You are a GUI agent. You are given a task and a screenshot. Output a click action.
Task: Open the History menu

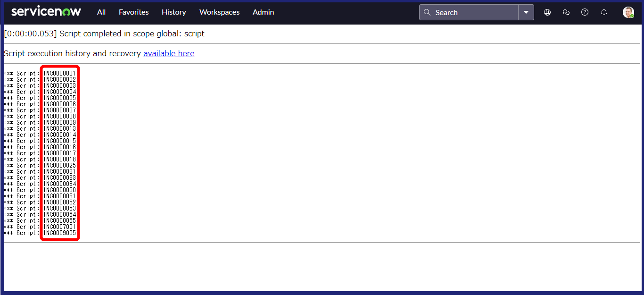coord(173,12)
